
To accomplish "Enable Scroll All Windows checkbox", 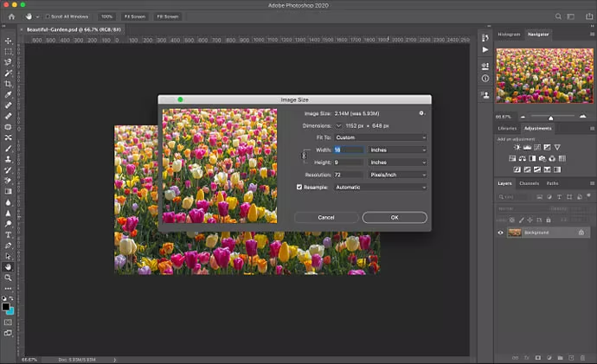I will click(x=46, y=16).
